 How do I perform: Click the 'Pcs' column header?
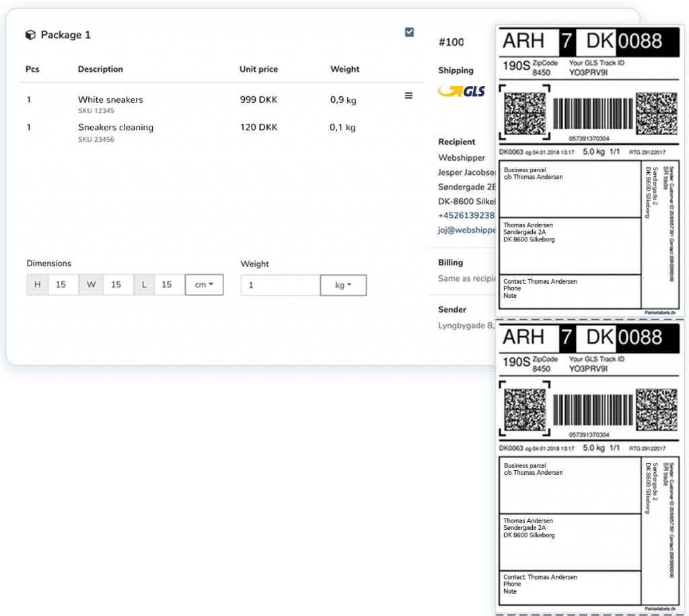coord(32,69)
